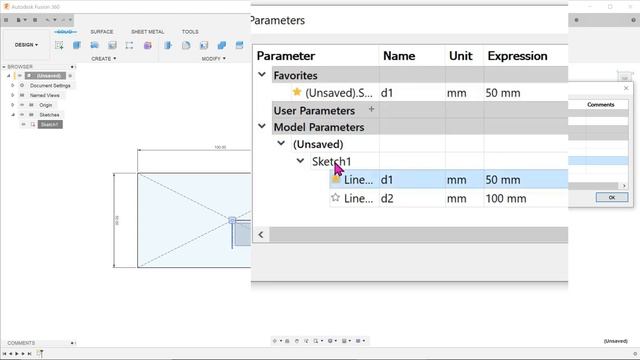Activate the (Unsaved) component radio button
The image size is (640, 360).
coord(70,76)
